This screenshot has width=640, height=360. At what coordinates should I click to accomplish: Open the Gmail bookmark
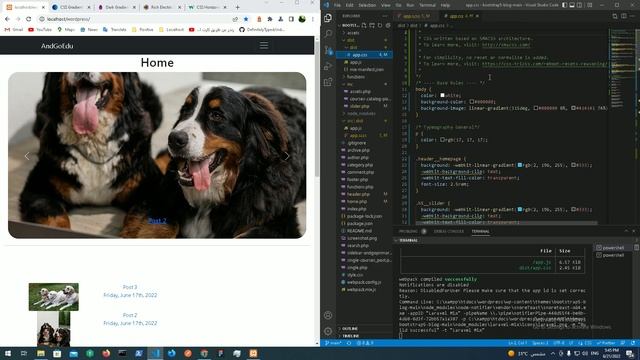14,30
